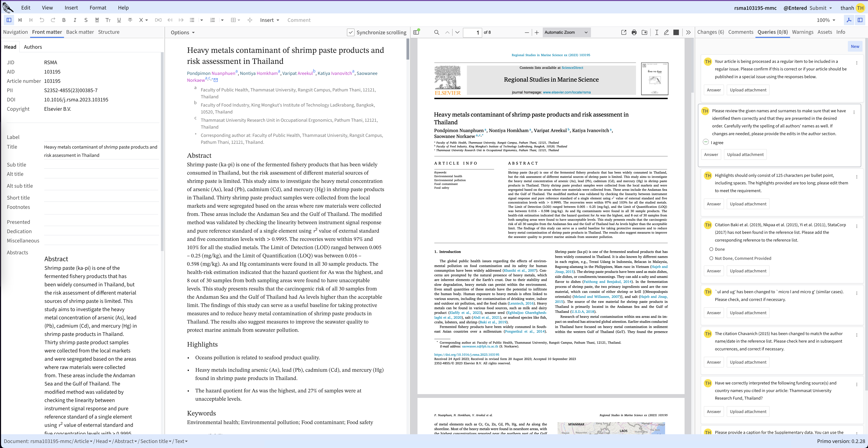
Task: Open the PDF search magnifier
Action: pos(436,32)
